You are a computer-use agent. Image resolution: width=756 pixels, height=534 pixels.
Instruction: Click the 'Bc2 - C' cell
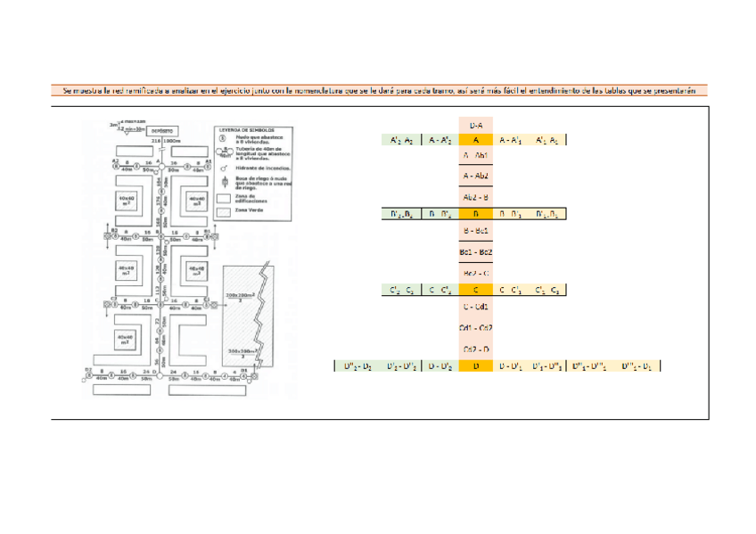[x=475, y=274]
